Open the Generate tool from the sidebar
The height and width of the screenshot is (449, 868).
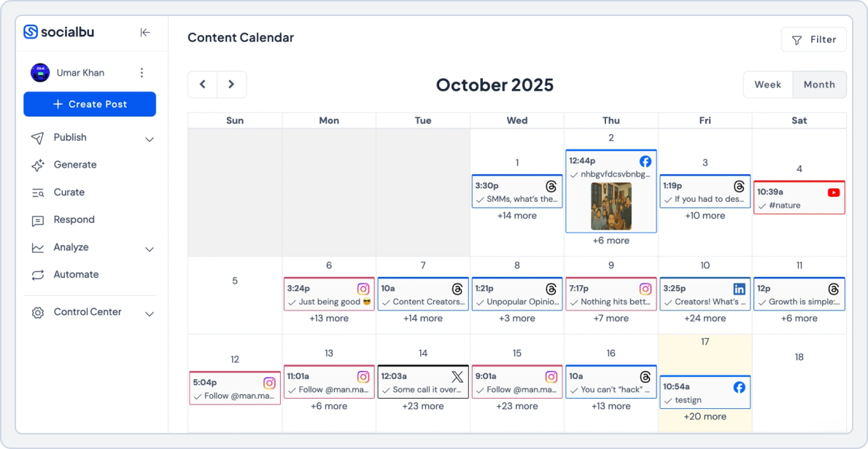click(38, 165)
